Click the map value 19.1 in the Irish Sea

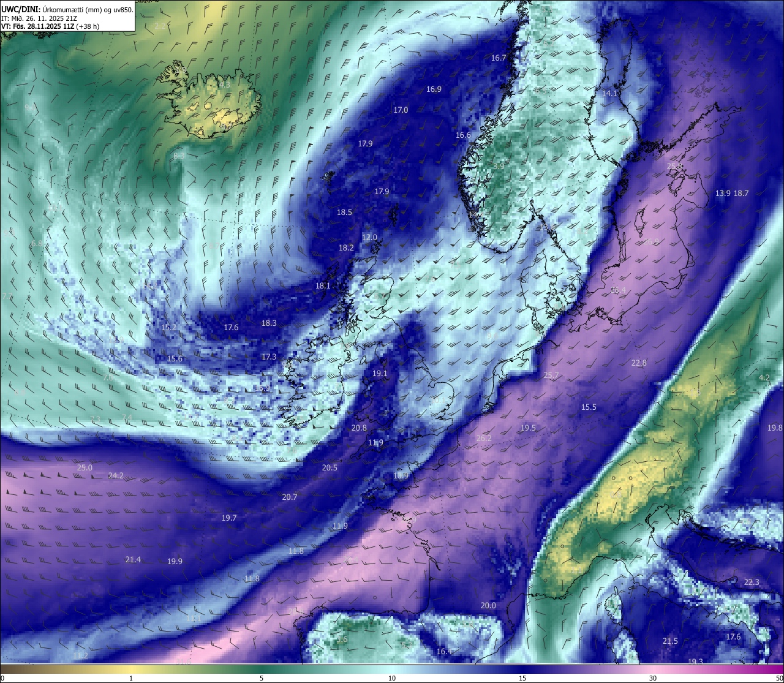(380, 374)
